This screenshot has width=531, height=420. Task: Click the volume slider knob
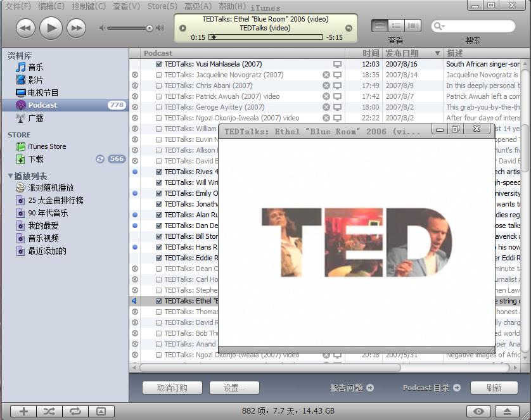150,28
